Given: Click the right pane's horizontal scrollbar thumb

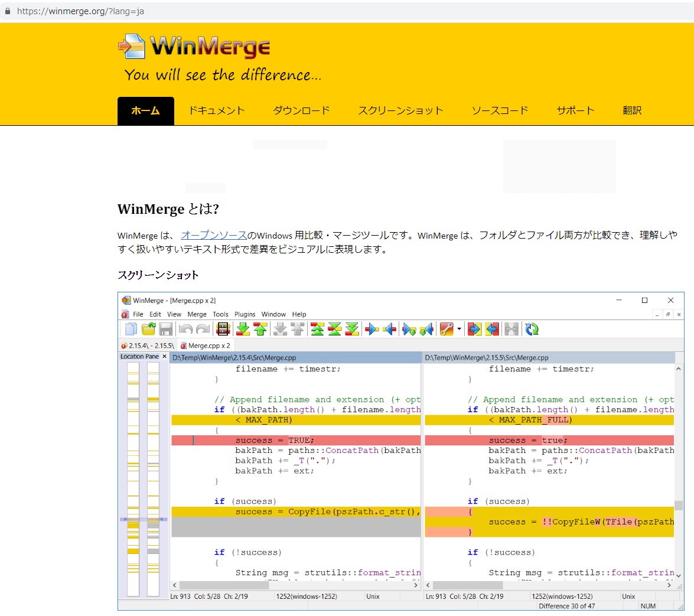Looking at the screenshot, I should (x=468, y=585).
